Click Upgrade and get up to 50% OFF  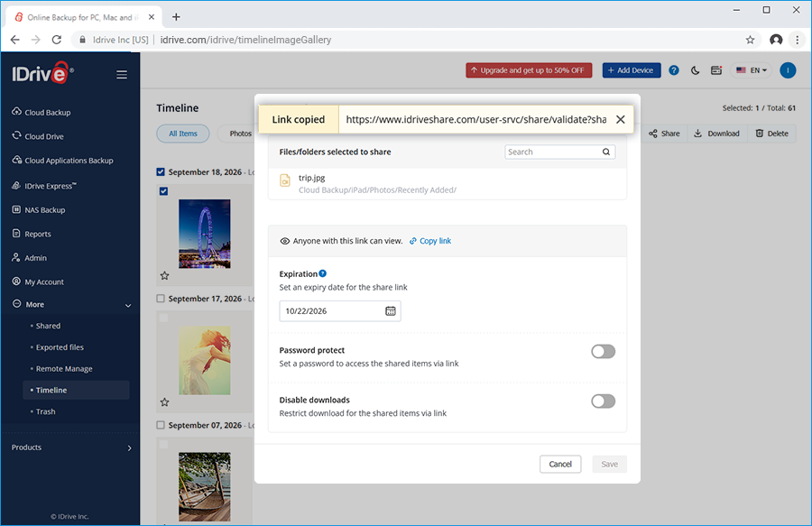529,70
